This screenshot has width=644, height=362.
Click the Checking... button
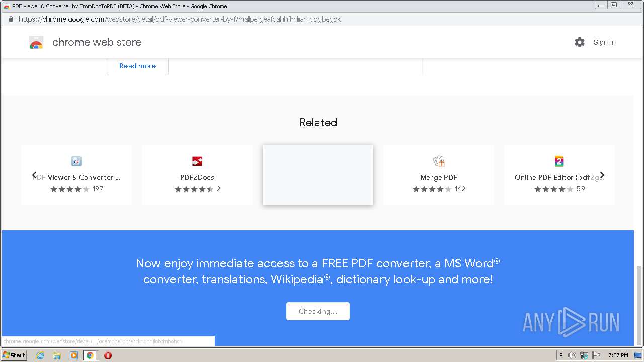[x=318, y=311]
